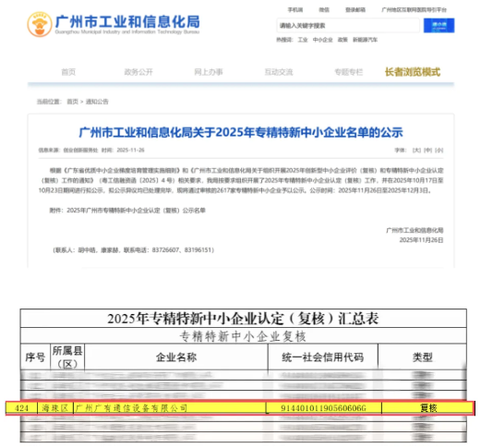
Task: Click the highlighted row 广州广有通信设备有限公司
Action: 239,408
